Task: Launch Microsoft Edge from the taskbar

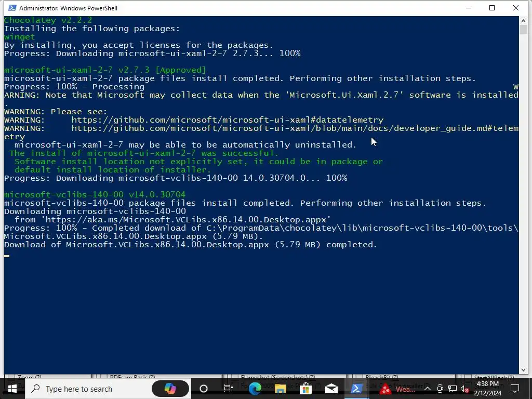Action: click(x=255, y=389)
